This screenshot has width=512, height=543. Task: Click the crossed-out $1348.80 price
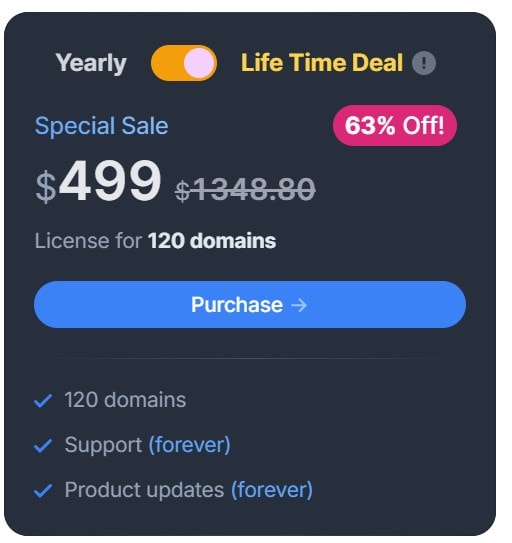click(245, 189)
